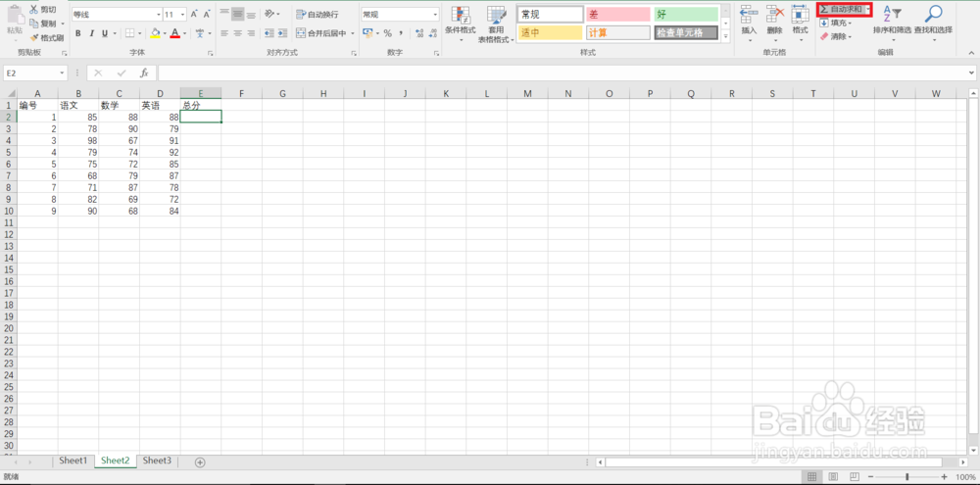Click the increase decimal places icon
Viewport: 980px width, 485px height.
pyautogui.click(x=418, y=33)
